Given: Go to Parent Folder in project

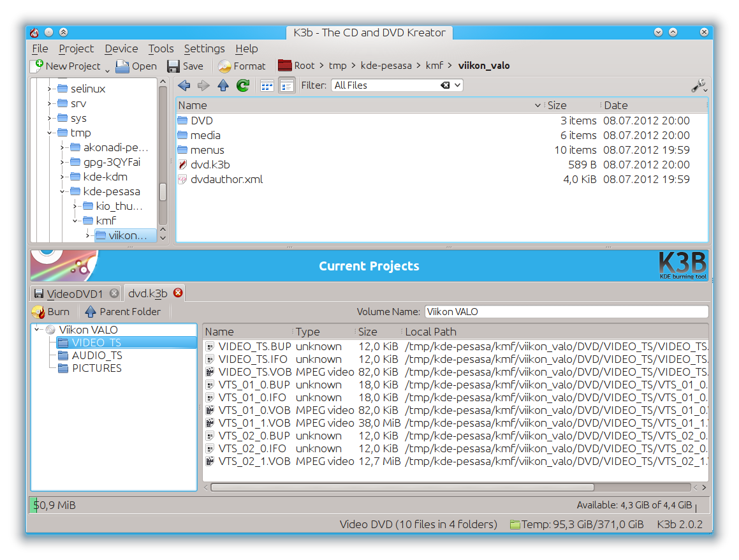Looking at the screenshot, I should [122, 312].
